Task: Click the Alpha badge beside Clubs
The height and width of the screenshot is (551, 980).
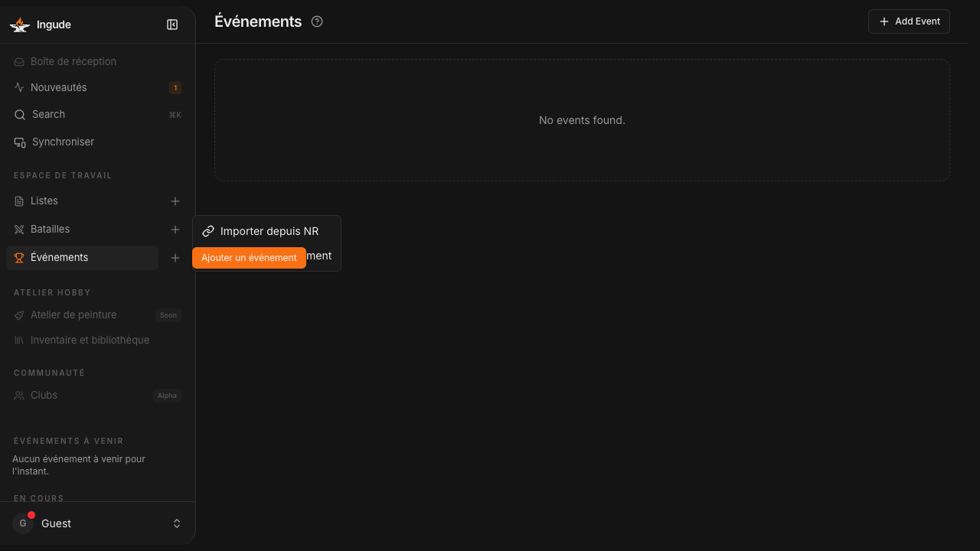Action: (x=167, y=396)
